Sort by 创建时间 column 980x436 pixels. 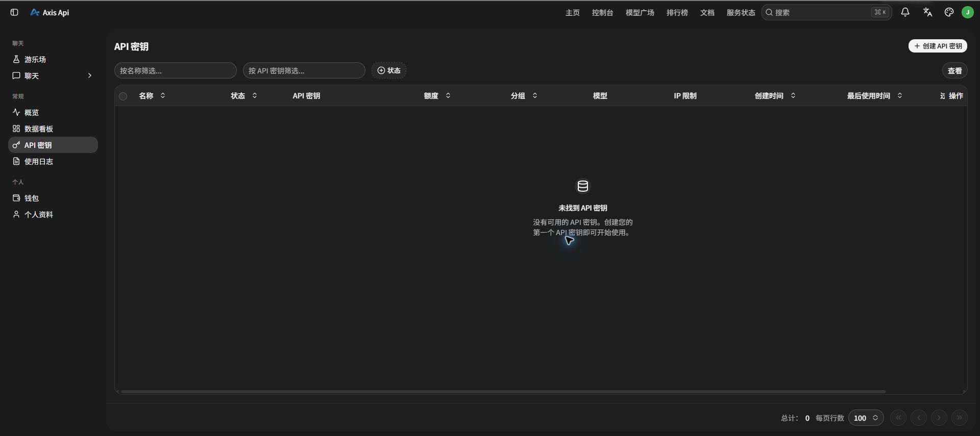pos(775,95)
